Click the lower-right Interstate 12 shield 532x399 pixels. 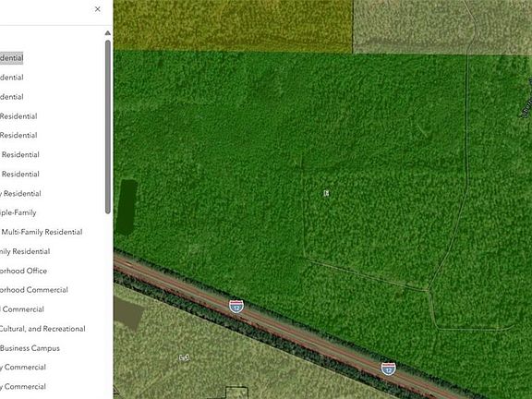388,369
